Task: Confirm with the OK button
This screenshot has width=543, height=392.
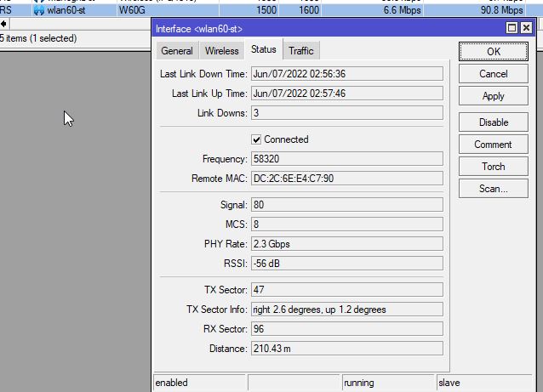Action: [x=494, y=52]
